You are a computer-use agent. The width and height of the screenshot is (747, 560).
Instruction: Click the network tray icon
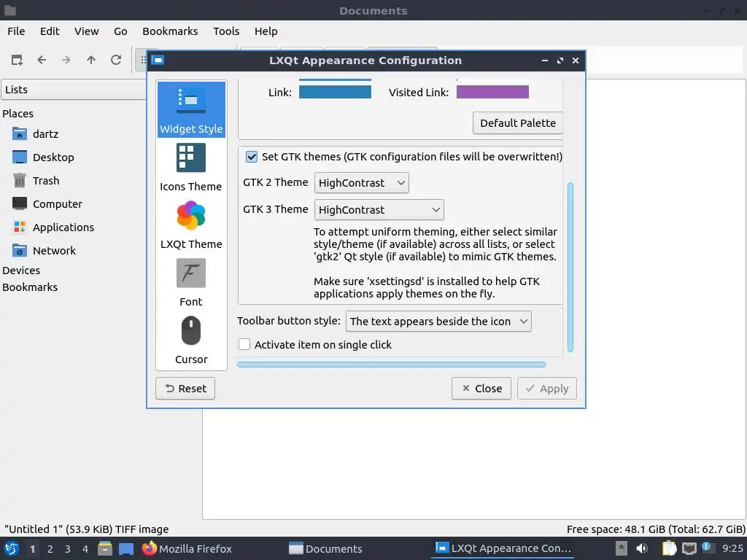coord(689,548)
